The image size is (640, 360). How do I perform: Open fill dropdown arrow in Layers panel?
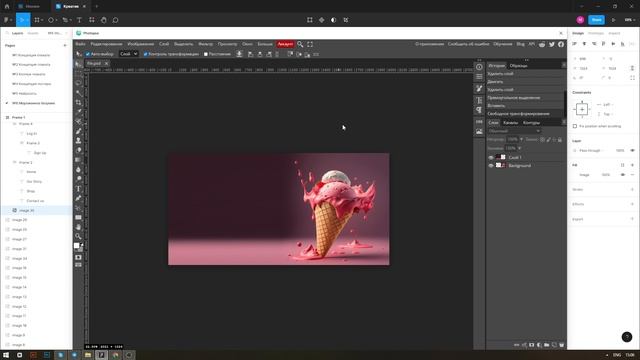click(x=520, y=148)
